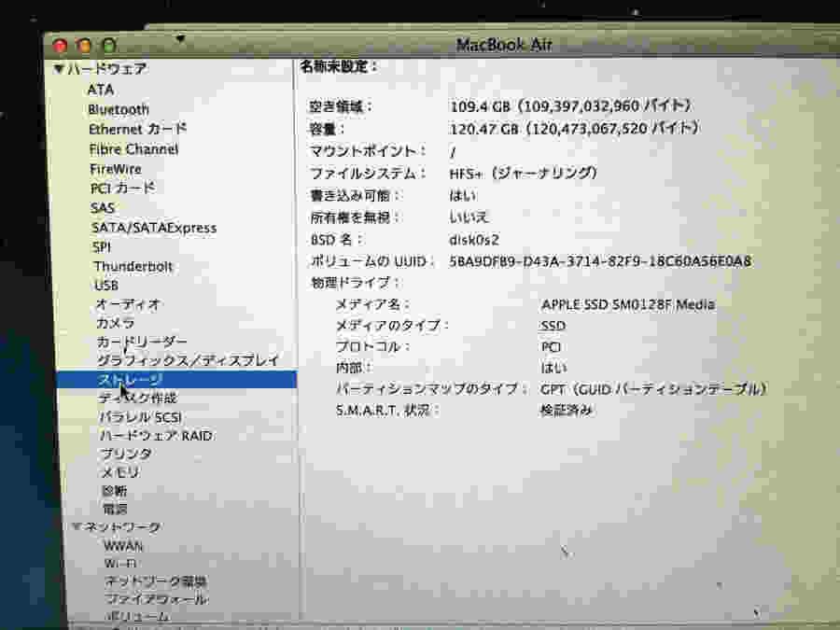Screen dimensions: 840x630
Task: Click the yellow minimize window button
Action: pos(85,45)
